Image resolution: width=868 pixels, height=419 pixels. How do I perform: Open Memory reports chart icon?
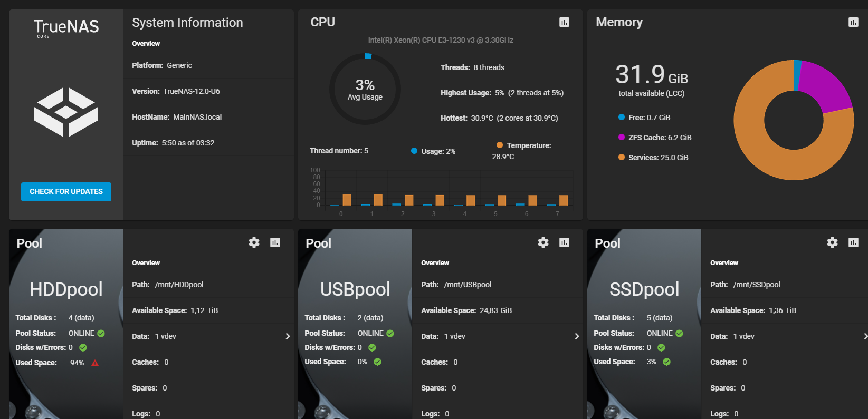(x=853, y=22)
